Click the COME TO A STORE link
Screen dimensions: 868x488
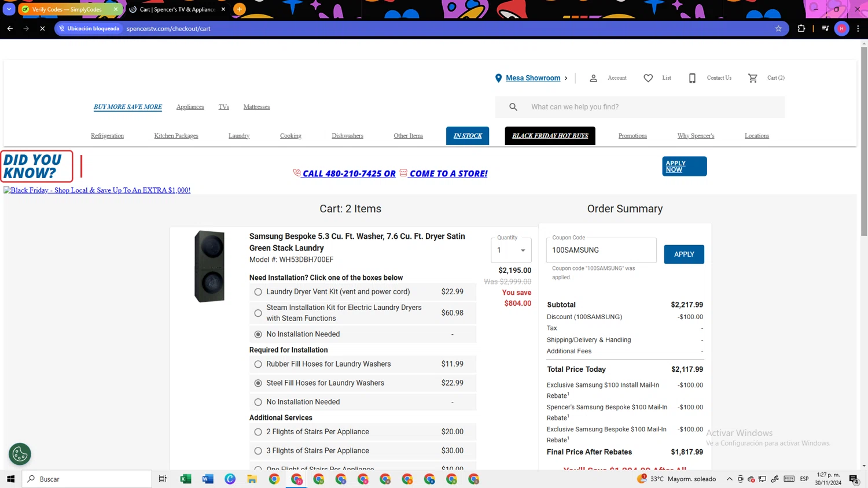(448, 173)
